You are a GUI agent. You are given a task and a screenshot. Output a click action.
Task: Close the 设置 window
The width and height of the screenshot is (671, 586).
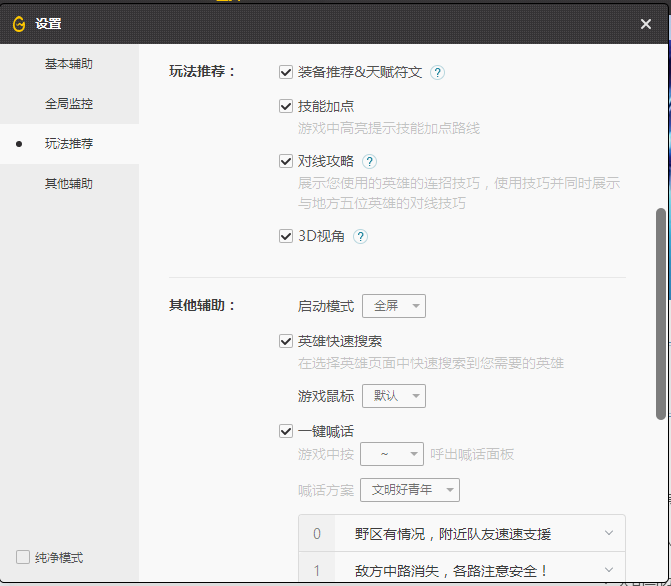tap(646, 24)
